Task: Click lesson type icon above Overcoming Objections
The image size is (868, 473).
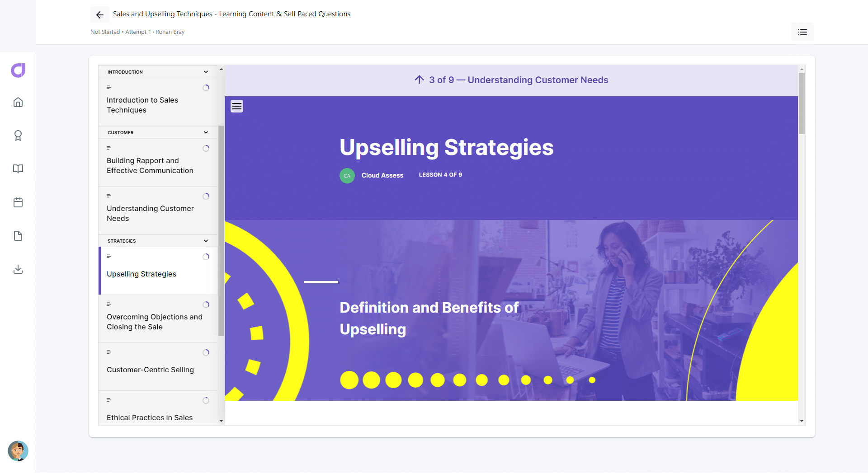Action: (109, 304)
